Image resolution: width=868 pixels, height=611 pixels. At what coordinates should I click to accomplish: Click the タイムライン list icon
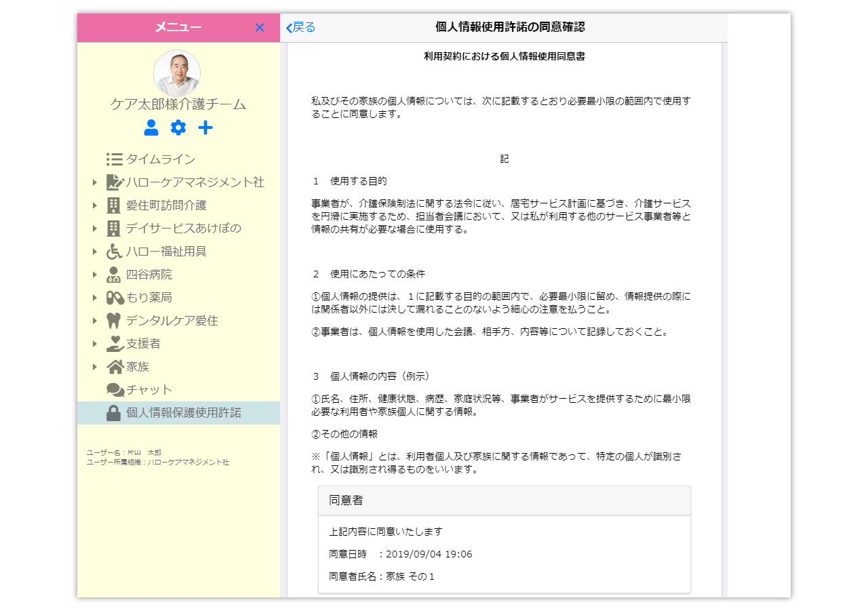114,159
